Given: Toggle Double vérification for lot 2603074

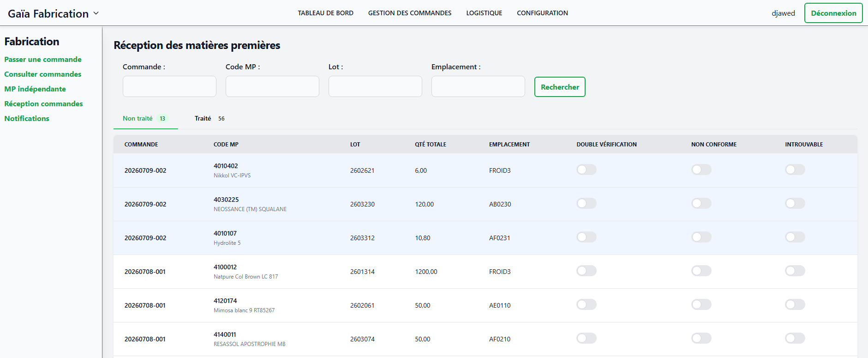Looking at the screenshot, I should [x=587, y=338].
